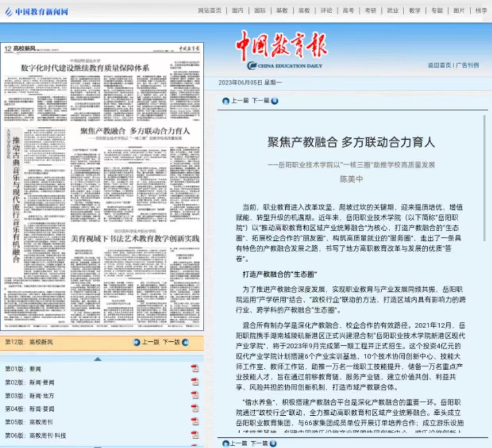Go to previous edition via 上一版 text

151,342
